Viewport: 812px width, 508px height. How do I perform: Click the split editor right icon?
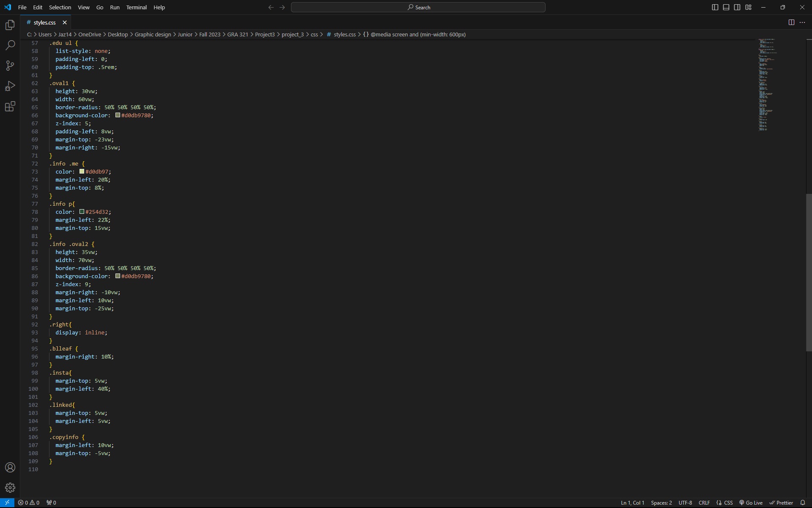(x=791, y=22)
